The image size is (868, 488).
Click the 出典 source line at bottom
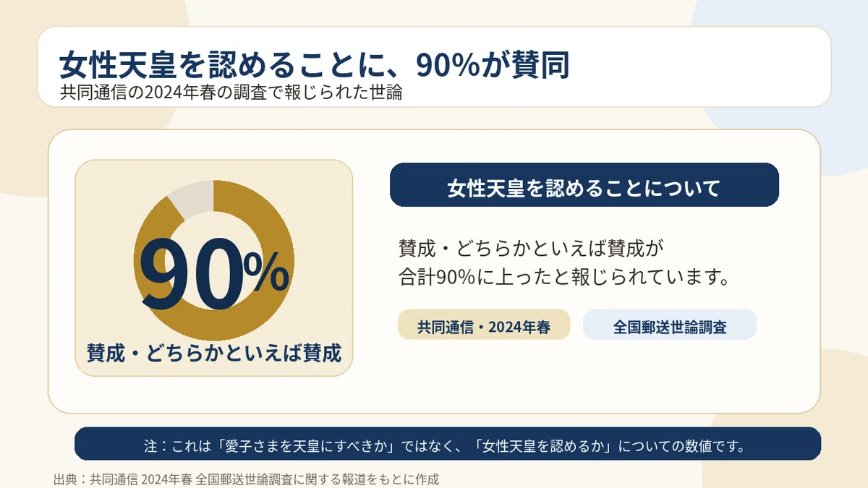point(247,479)
